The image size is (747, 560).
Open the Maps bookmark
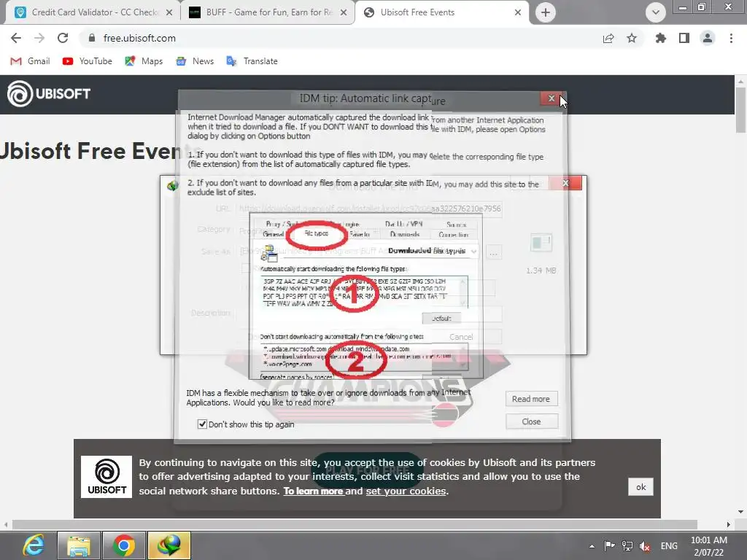pyautogui.click(x=144, y=61)
